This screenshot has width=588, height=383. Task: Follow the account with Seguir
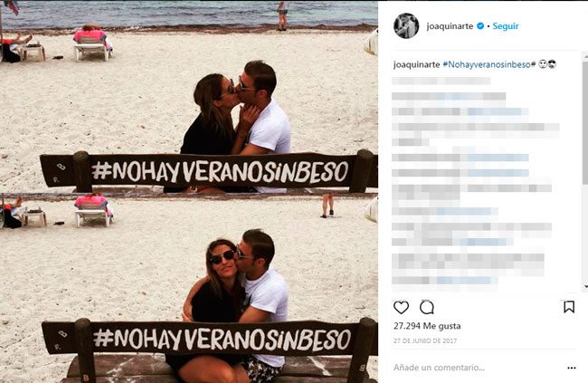(x=506, y=26)
